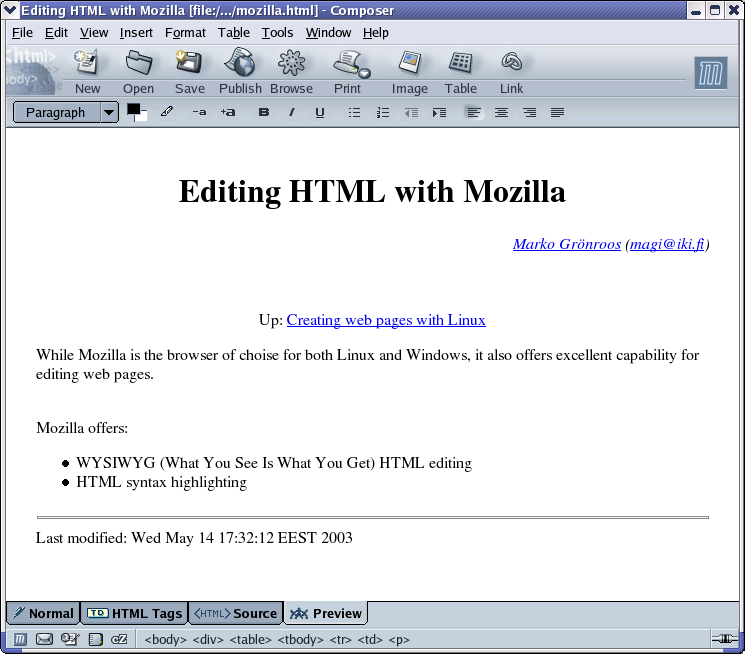Follow the Creating web pages with Linux link
Screen dimensions: 745x654
pyautogui.click(x=386, y=320)
